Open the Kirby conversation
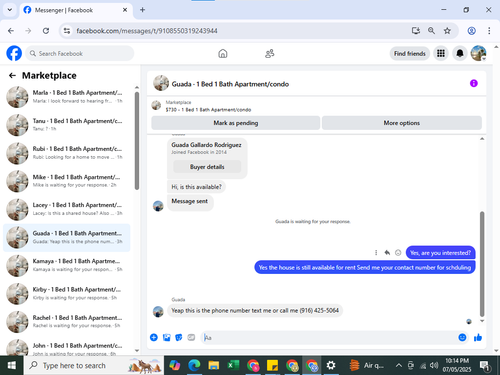 point(67,293)
